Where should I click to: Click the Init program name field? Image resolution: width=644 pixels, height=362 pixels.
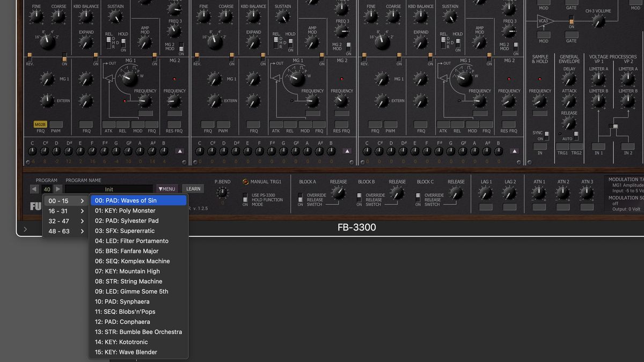coord(109,189)
